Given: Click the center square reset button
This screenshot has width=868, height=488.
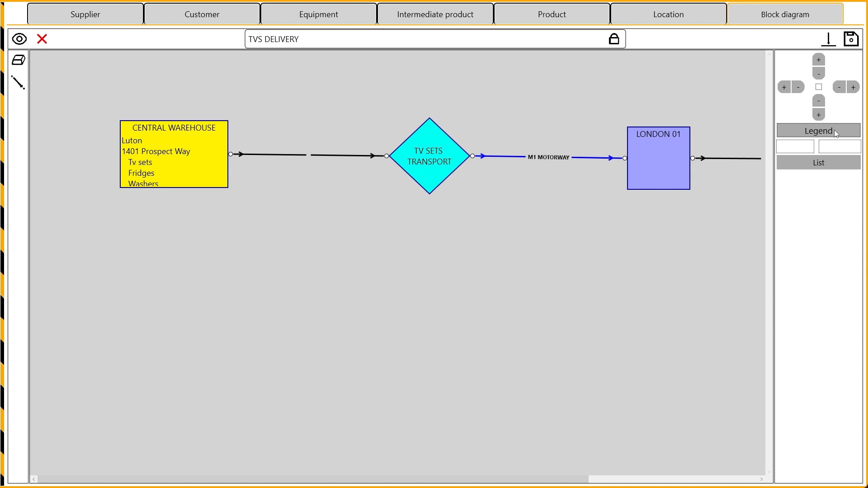Looking at the screenshot, I should pos(818,87).
